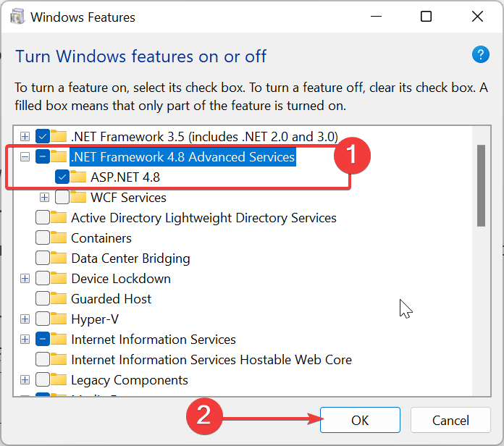
Task: Click the vertical scrollbar thumb in features list
Action: click(481, 185)
